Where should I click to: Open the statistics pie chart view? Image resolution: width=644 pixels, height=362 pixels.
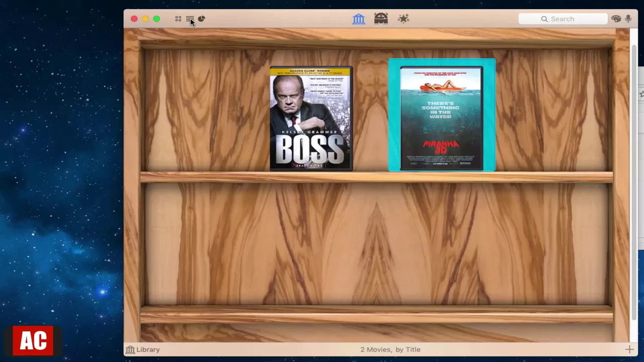point(201,19)
